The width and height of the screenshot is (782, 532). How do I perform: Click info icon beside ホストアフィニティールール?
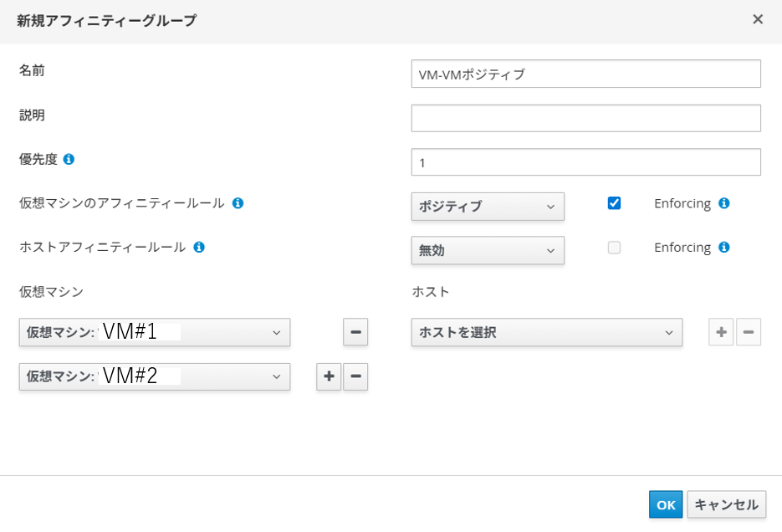199,248
